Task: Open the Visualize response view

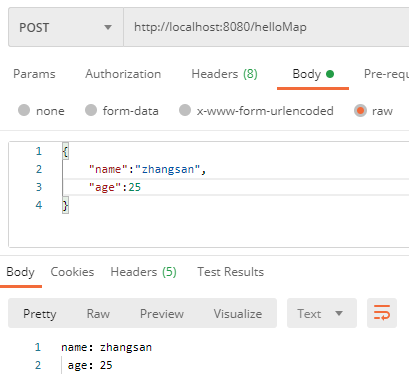Action: 238,314
